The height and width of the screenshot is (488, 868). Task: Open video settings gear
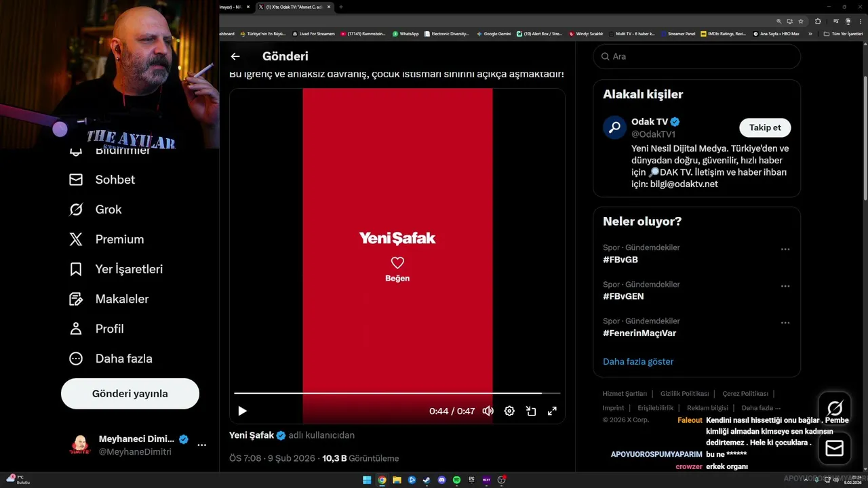(x=509, y=411)
